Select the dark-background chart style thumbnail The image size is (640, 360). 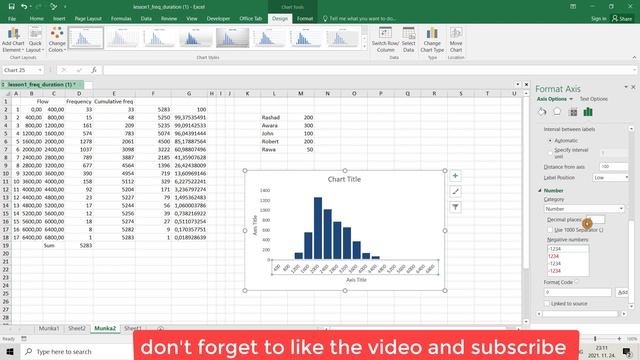[232, 38]
